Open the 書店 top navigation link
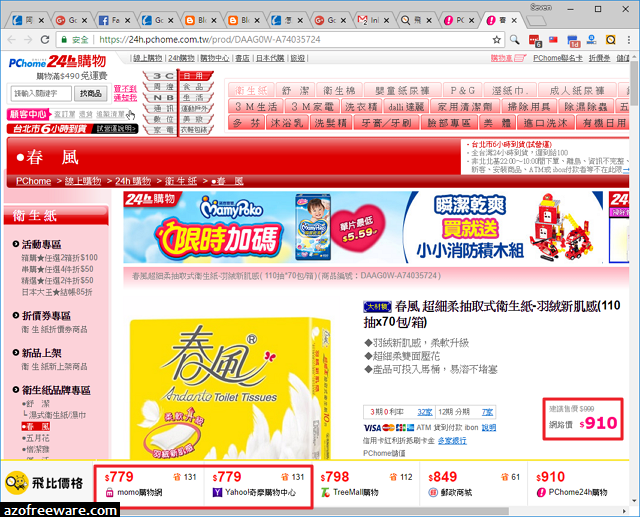This screenshot has width=640, height=517. tap(242, 58)
